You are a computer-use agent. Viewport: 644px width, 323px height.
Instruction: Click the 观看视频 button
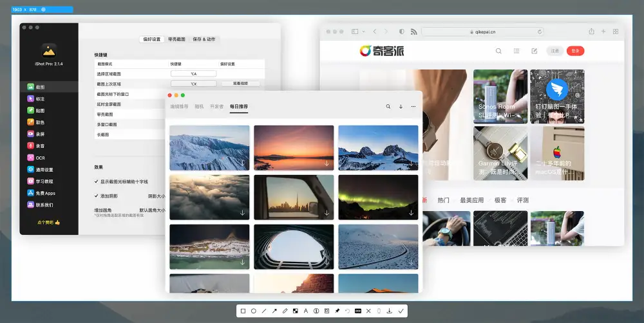click(241, 84)
